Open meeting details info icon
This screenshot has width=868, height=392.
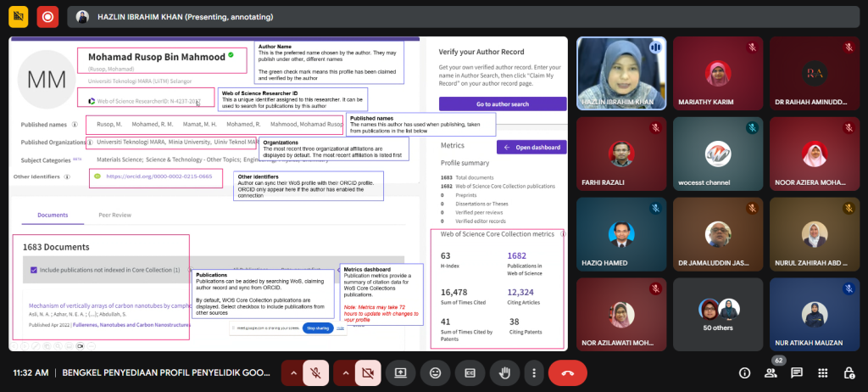(744, 372)
